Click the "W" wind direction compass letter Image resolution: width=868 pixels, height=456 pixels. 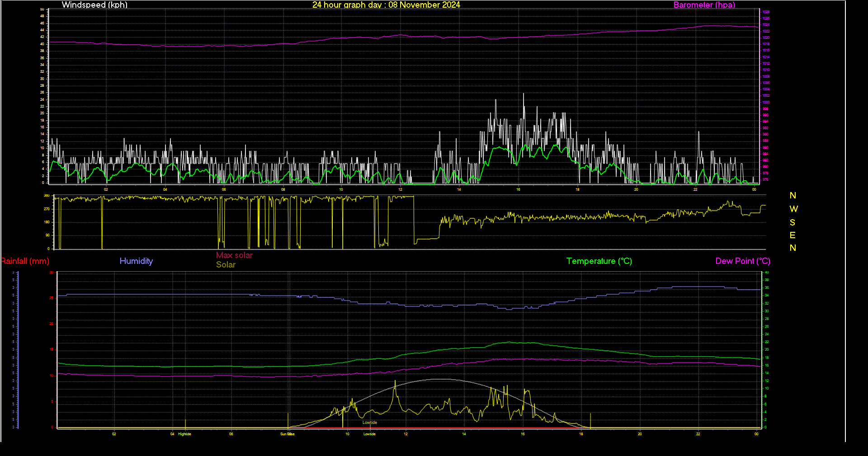click(793, 209)
